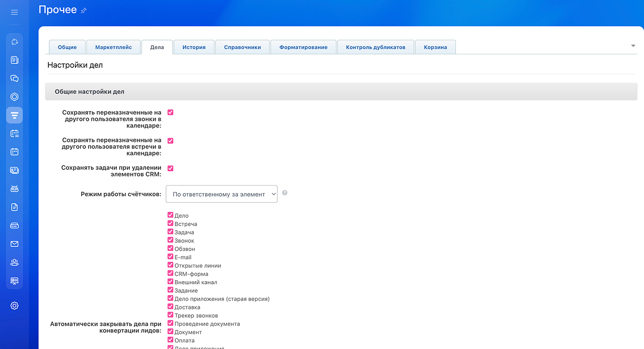Viewport: 644px width, 349px height.
Task: Open the settings gear in sidebar
Action: 14,306
